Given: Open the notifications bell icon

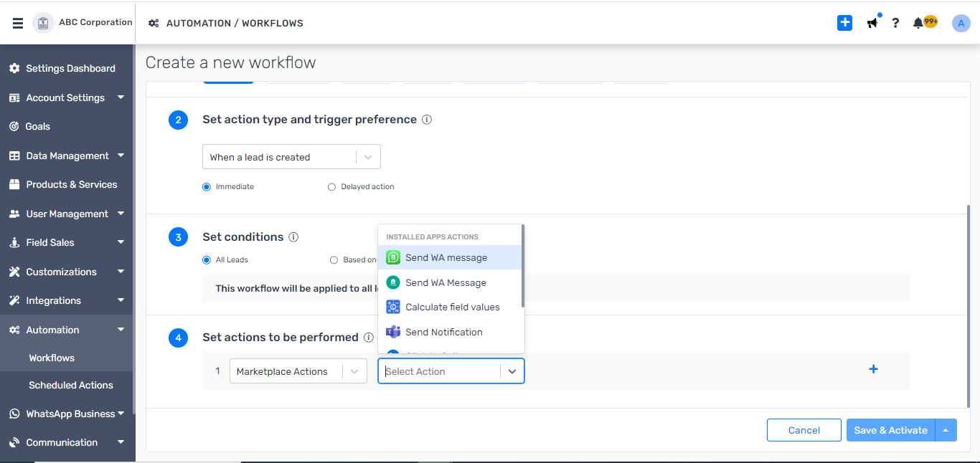Looking at the screenshot, I should click(x=918, y=23).
